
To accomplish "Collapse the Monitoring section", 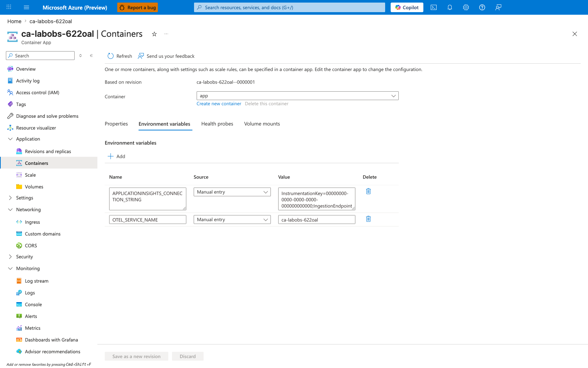I will tap(10, 268).
